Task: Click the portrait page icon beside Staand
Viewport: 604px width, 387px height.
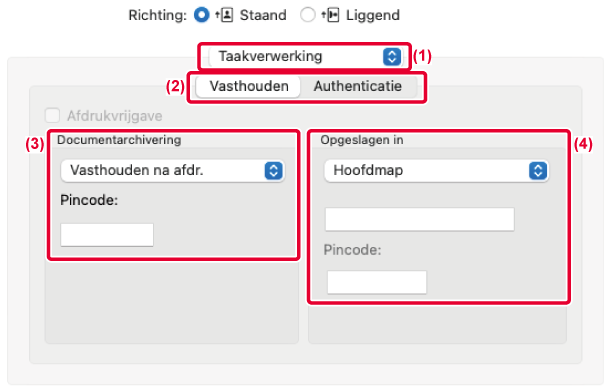Action: click(224, 15)
